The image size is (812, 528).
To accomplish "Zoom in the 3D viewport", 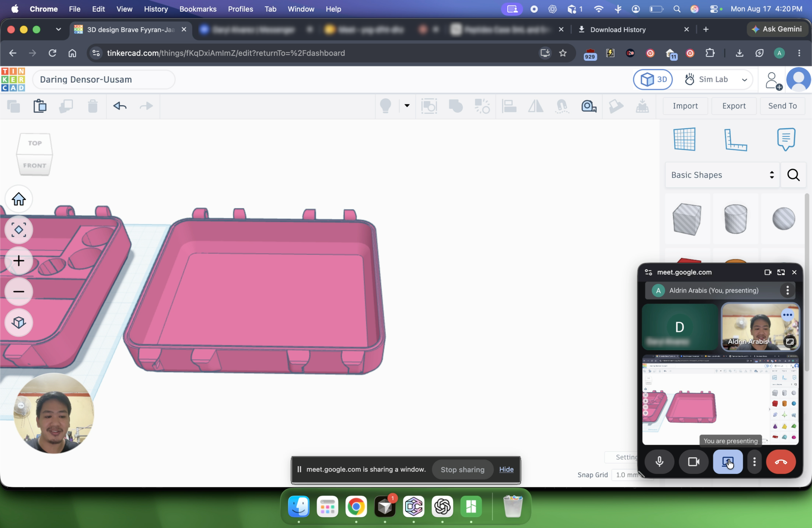I will (18, 261).
